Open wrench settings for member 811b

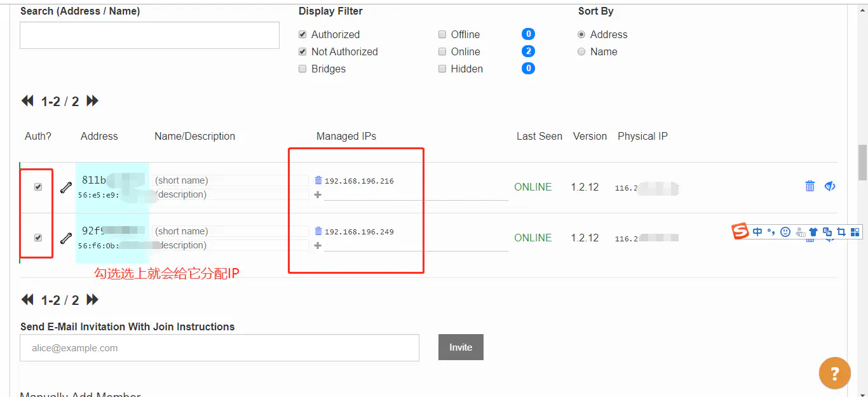(65, 187)
